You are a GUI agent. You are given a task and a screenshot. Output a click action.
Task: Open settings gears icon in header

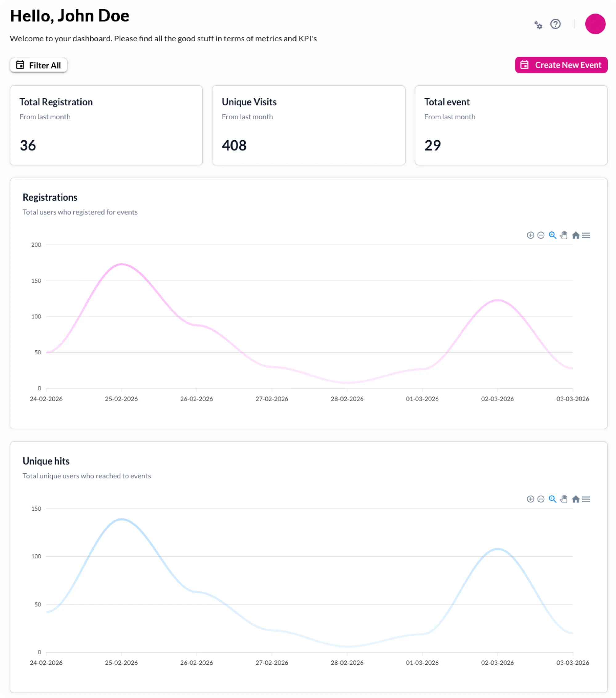[538, 25]
